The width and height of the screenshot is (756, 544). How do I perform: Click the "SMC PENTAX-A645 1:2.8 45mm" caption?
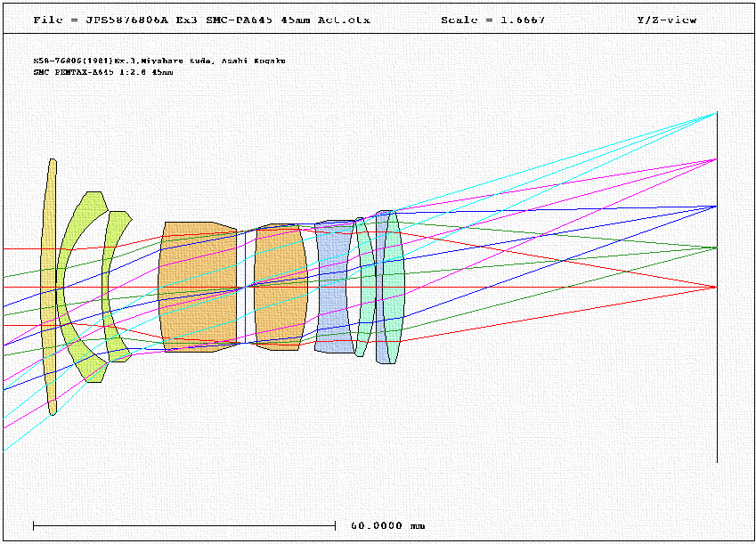coord(103,72)
